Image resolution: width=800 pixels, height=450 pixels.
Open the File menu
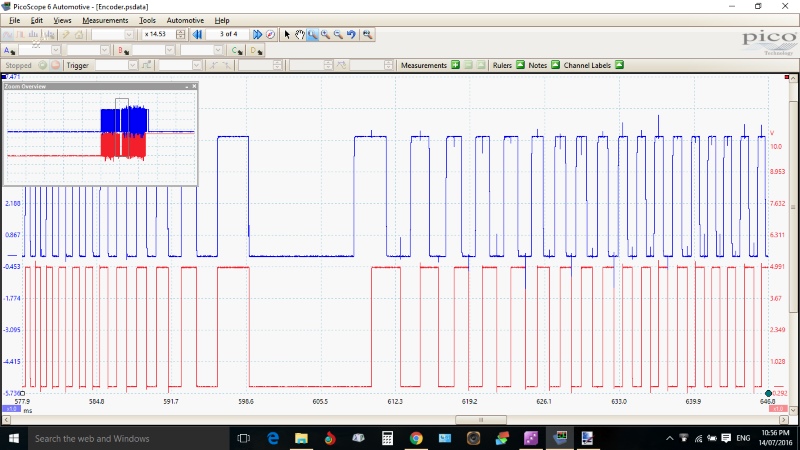point(15,20)
